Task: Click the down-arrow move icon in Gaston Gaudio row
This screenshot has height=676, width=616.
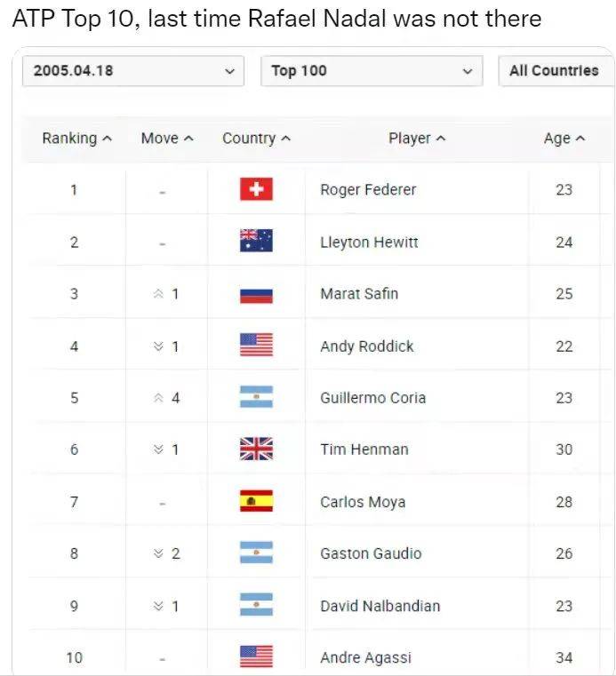Action: [158, 553]
